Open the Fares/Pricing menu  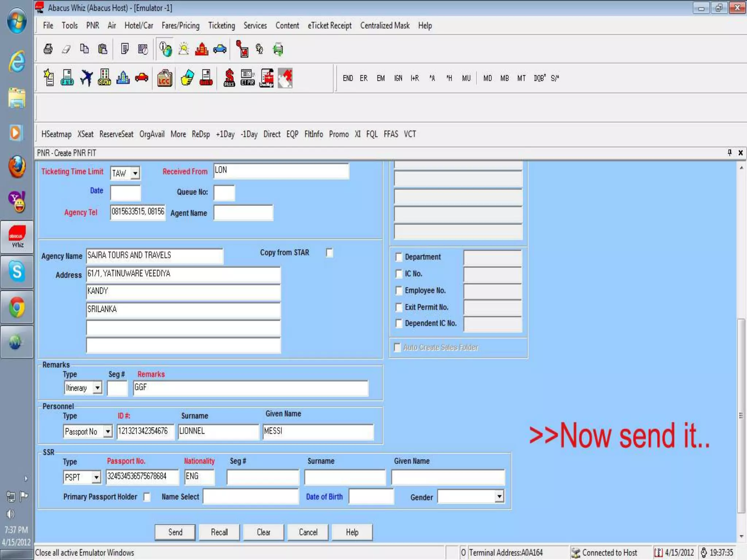(x=181, y=26)
